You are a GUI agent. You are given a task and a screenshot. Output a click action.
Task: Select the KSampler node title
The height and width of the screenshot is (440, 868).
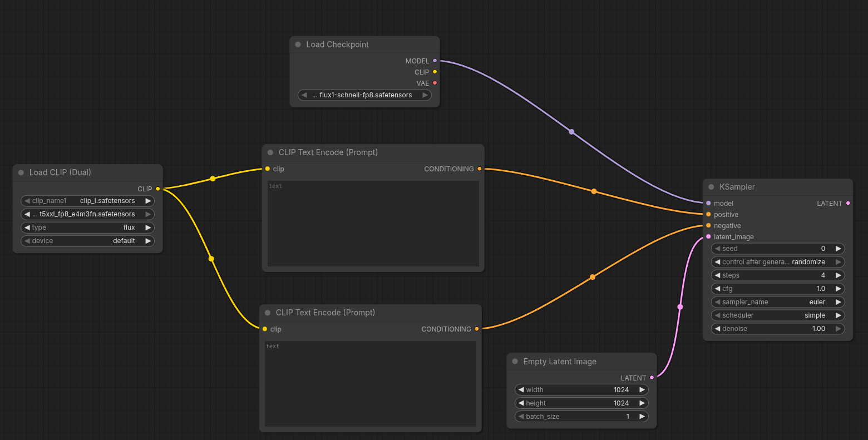click(x=737, y=187)
